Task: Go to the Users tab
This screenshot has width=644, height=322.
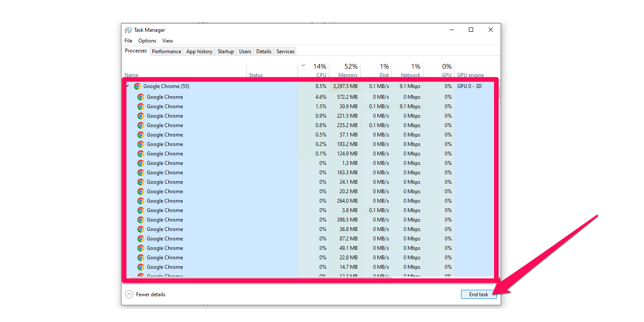Action: 245,52
